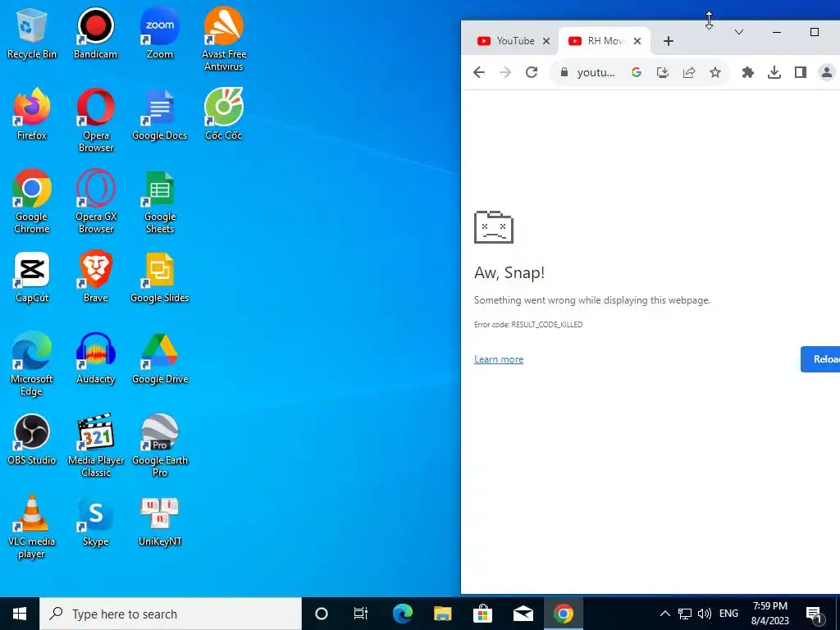The image size is (840, 630).
Task: Click the Google Sheets desktop icon
Action: coord(160,202)
